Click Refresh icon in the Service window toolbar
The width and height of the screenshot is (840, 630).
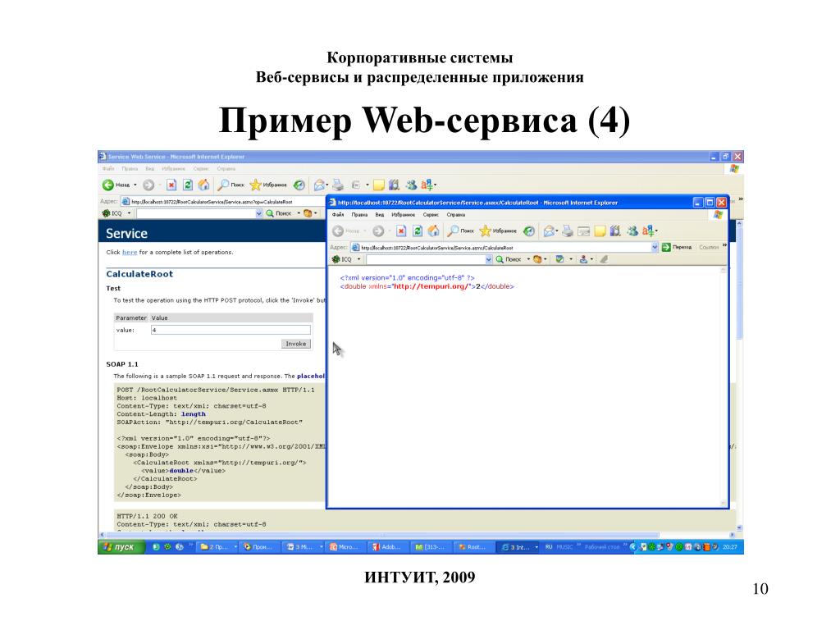[188, 185]
